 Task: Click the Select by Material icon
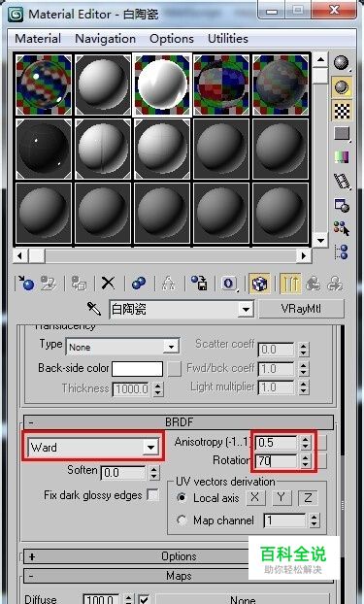click(342, 228)
